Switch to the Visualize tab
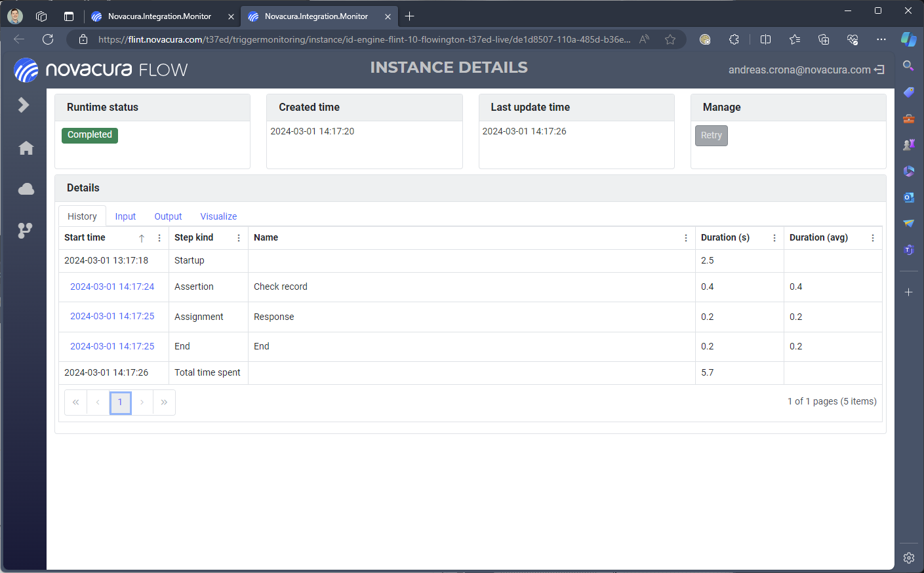The image size is (924, 573). tap(218, 216)
